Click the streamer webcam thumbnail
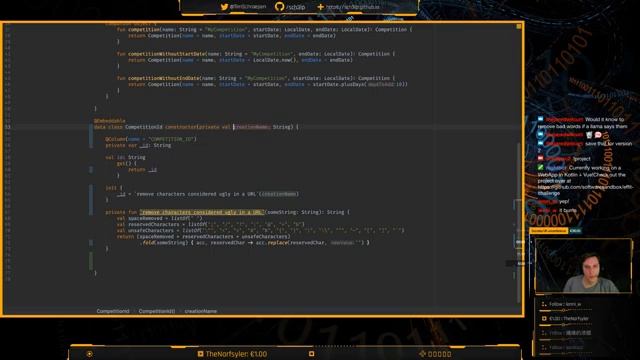 click(x=583, y=266)
